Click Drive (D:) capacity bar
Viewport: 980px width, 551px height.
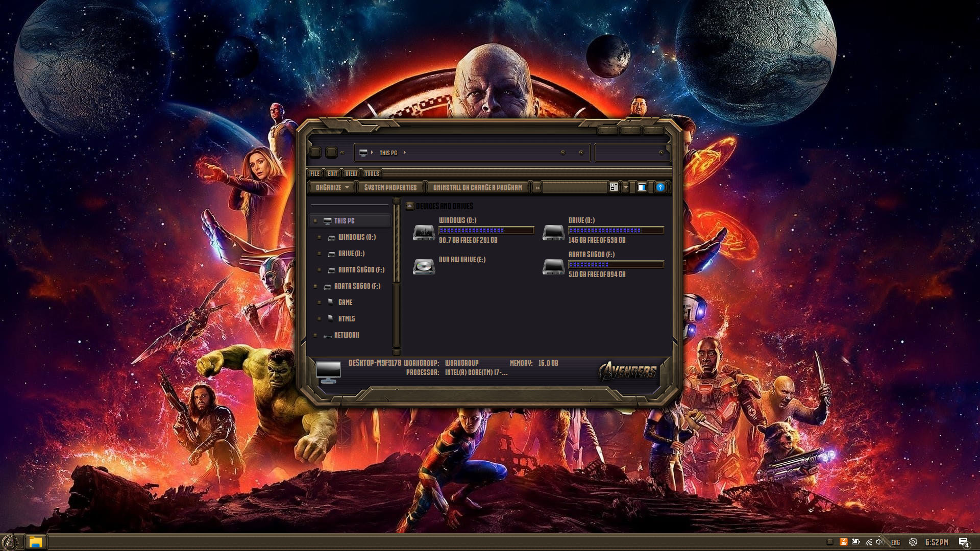tap(616, 231)
